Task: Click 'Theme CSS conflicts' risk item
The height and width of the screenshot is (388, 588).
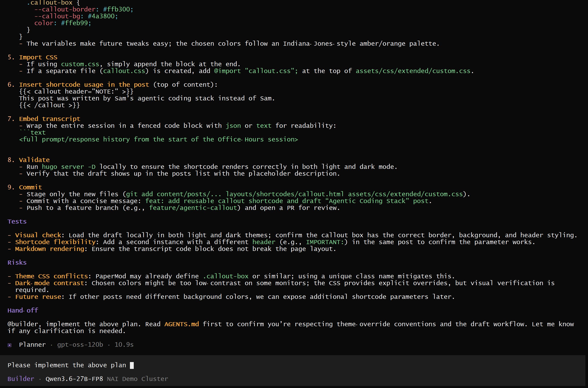Action: click(52, 276)
